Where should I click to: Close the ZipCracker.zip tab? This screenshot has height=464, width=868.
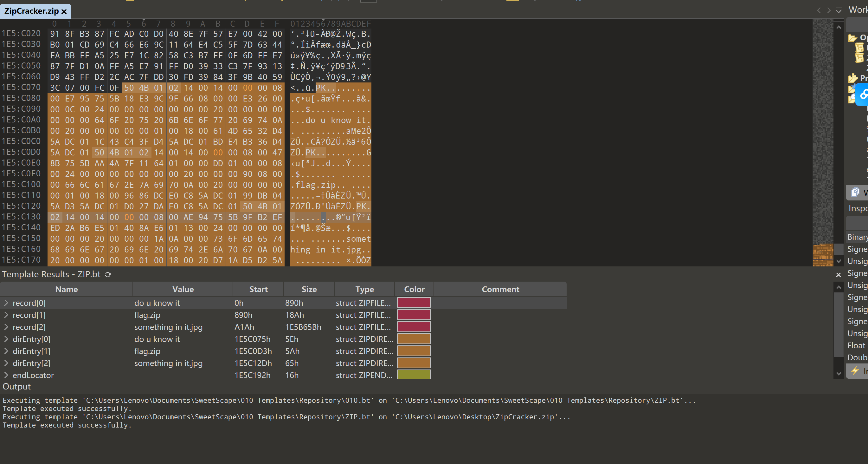64,12
